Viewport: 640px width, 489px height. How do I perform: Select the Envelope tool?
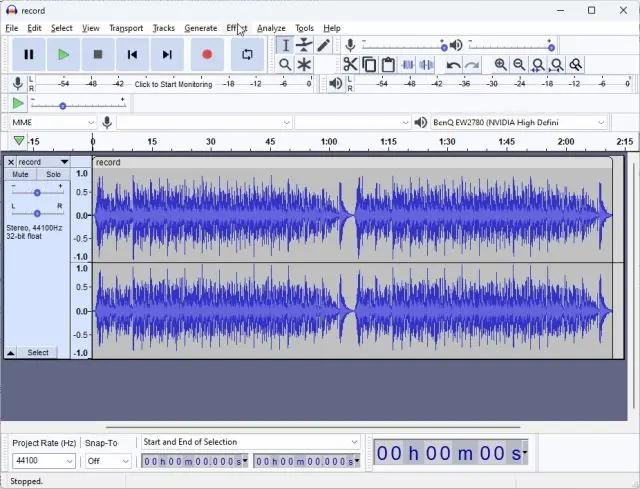(x=304, y=45)
